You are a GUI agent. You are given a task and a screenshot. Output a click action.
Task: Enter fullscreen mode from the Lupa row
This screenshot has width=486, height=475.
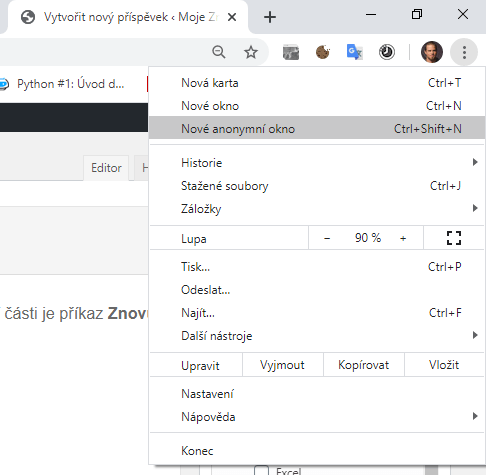click(x=454, y=238)
